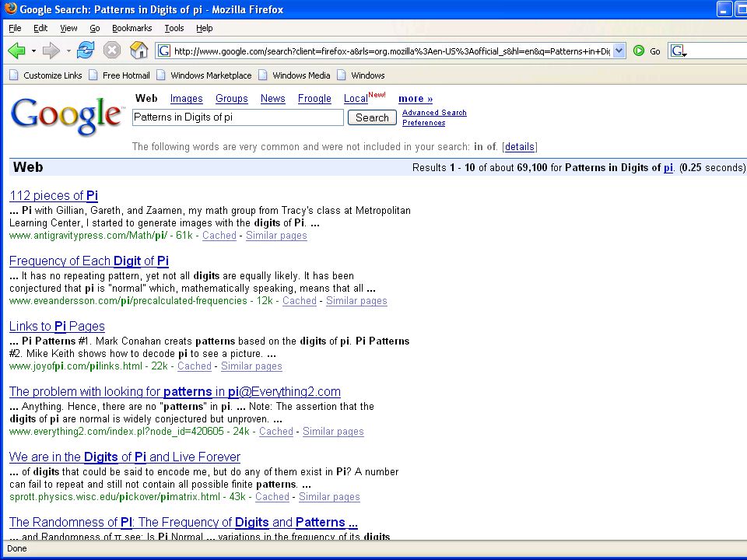Open the View menu

tap(68, 28)
